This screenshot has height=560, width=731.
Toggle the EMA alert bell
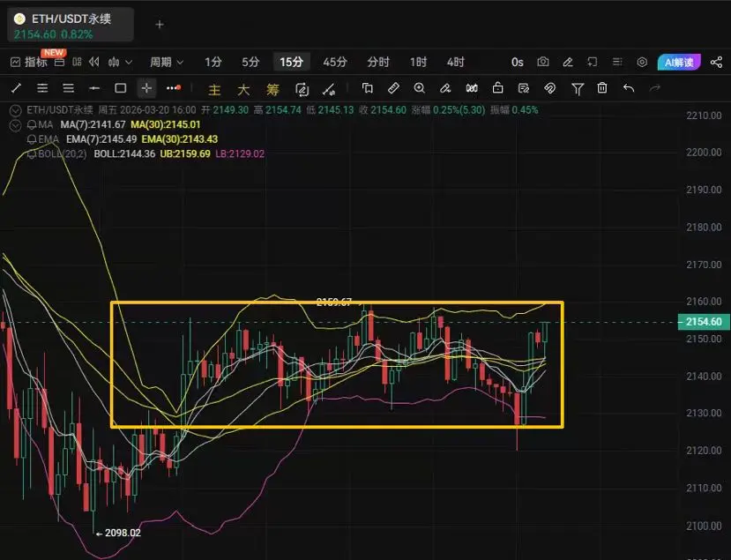click(32, 139)
